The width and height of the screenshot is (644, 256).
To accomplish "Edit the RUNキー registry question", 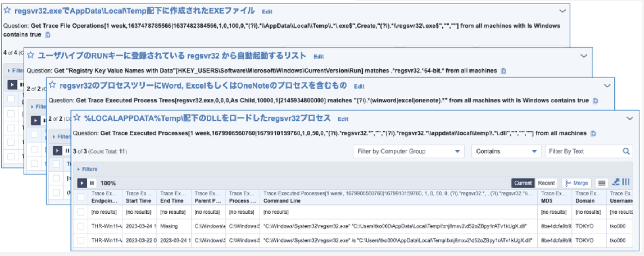I will 319,56.
